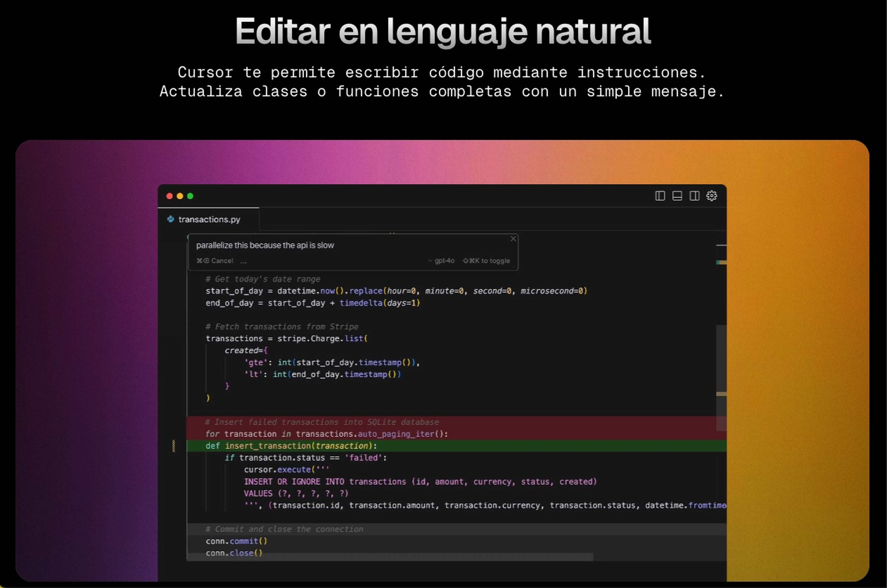The width and height of the screenshot is (887, 588).
Task: Click the line 'end_of_day = start_of_day + timedelta(days=1)'
Action: pyautogui.click(x=313, y=303)
